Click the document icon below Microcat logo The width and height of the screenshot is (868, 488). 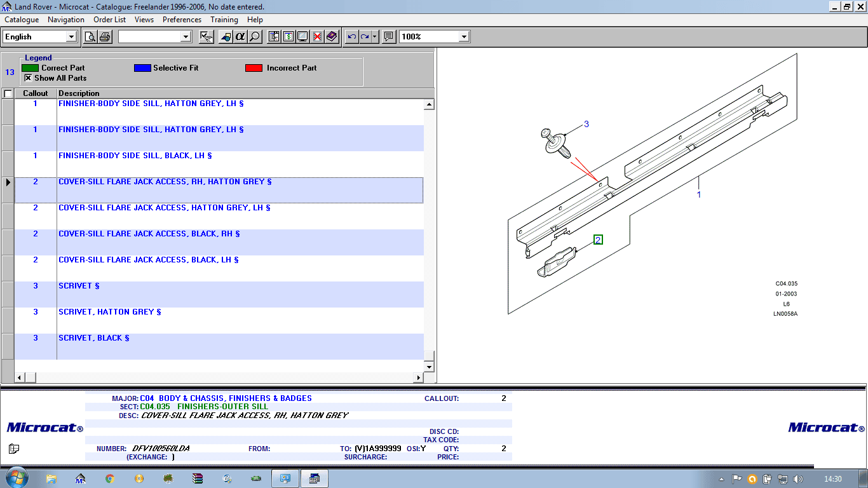pyautogui.click(x=14, y=449)
